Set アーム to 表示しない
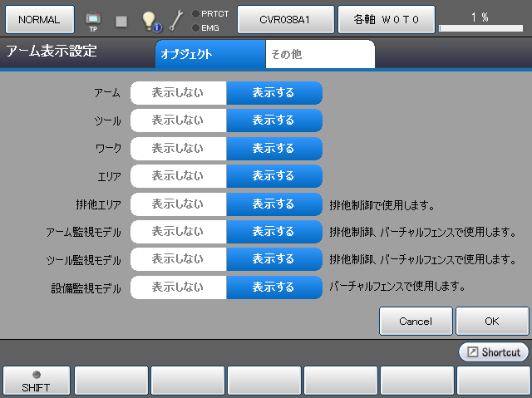The width and height of the screenshot is (532, 398). click(x=178, y=93)
